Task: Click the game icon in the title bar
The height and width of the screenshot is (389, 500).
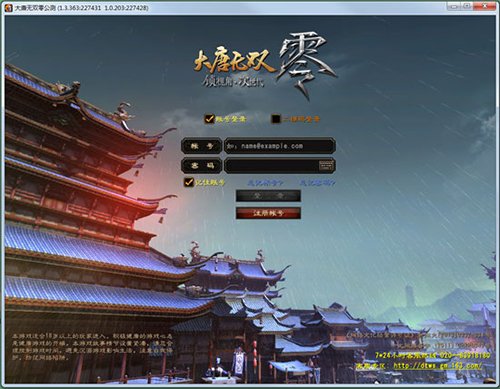Action: [8, 8]
